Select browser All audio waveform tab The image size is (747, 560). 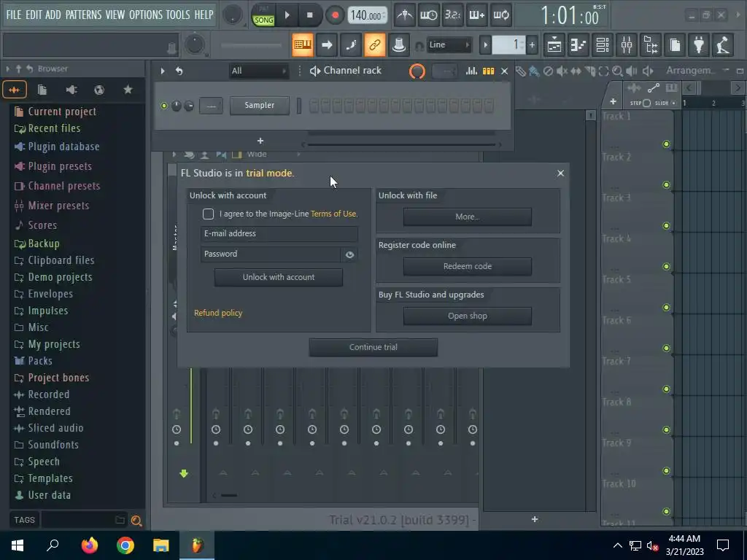(x=15, y=90)
